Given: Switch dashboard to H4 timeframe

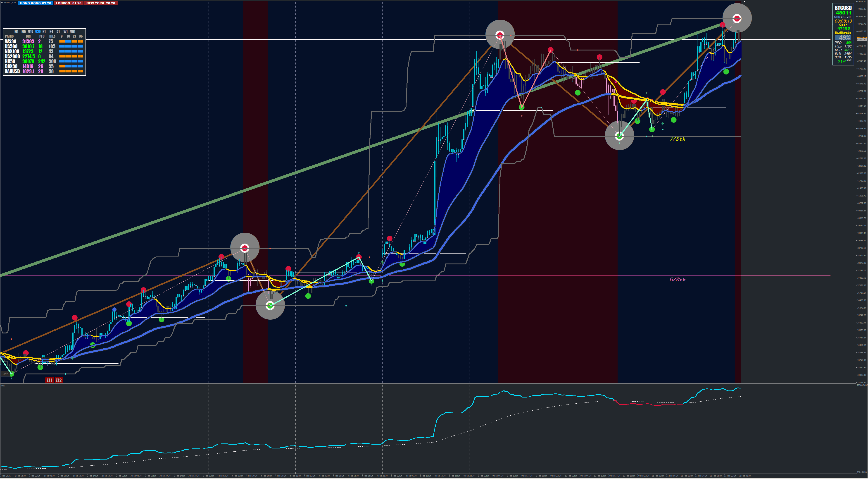Looking at the screenshot, I should (51, 31).
